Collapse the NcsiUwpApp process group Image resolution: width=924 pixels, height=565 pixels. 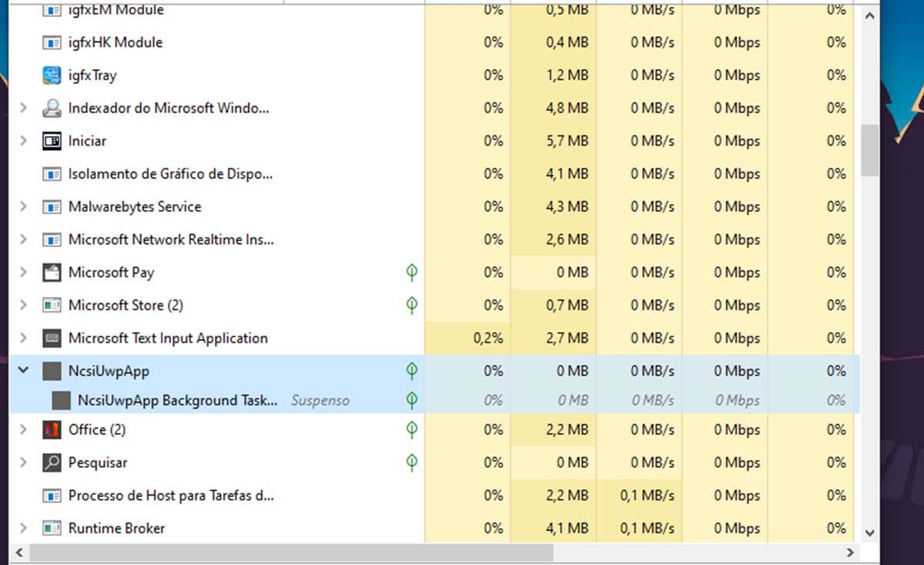pos(23,371)
